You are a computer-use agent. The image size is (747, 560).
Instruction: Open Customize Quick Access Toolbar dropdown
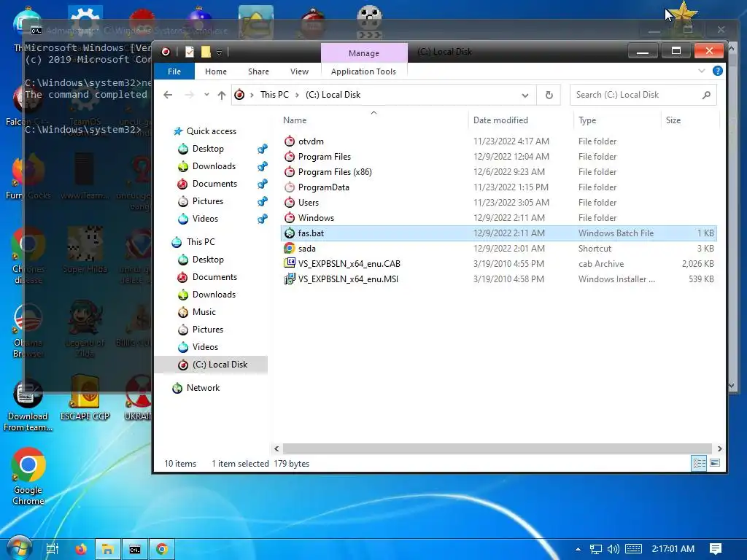pos(219,52)
